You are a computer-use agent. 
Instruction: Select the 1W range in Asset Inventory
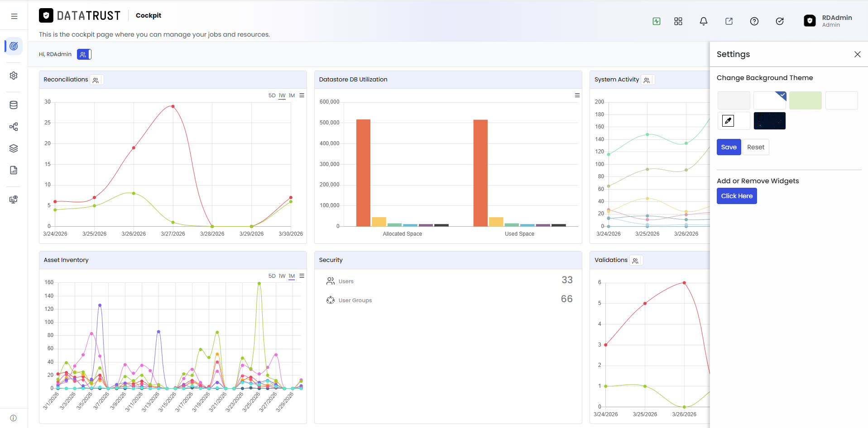point(282,276)
